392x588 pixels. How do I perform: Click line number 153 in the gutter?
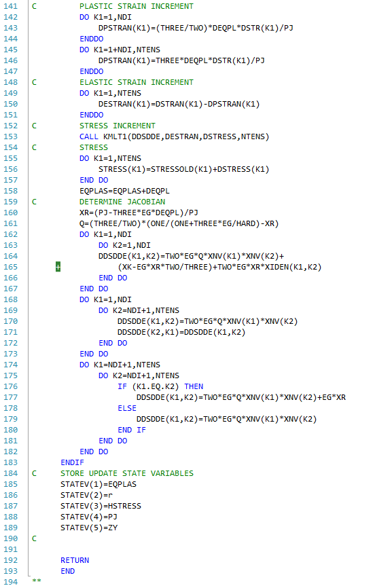[x=10, y=137]
